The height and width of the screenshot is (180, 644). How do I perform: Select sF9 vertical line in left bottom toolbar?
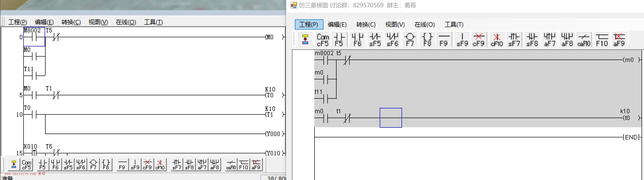tap(135, 165)
